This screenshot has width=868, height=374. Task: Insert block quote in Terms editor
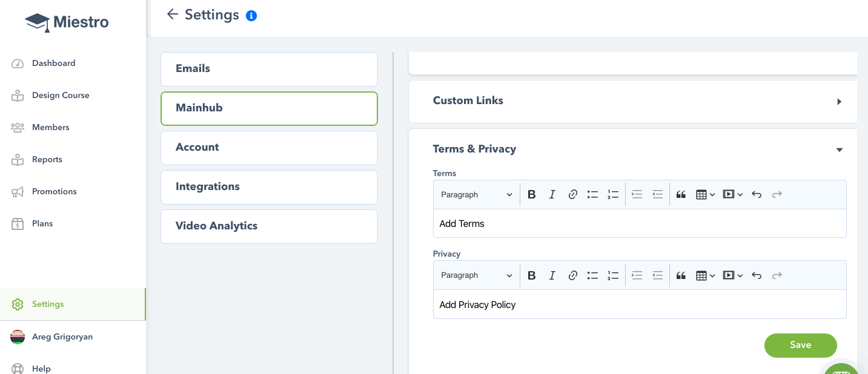[681, 195]
